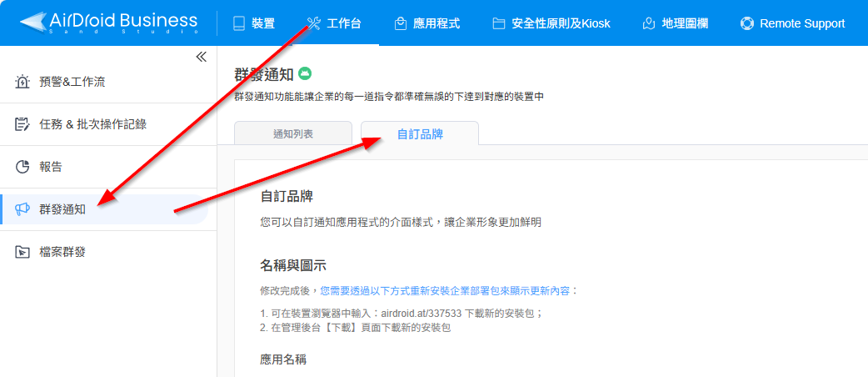Screen dimensions: 868x377
Task: Click the 群發通知 megaphone icon
Action: 22,209
